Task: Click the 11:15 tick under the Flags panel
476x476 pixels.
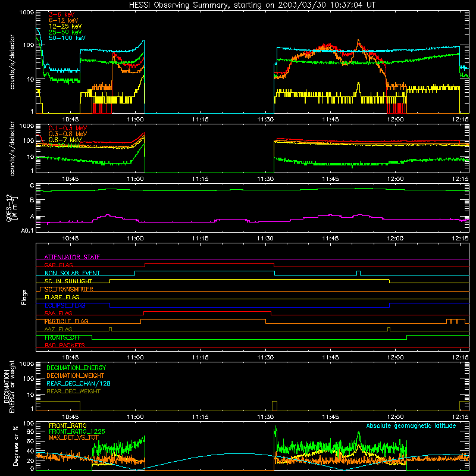Action: (x=201, y=358)
